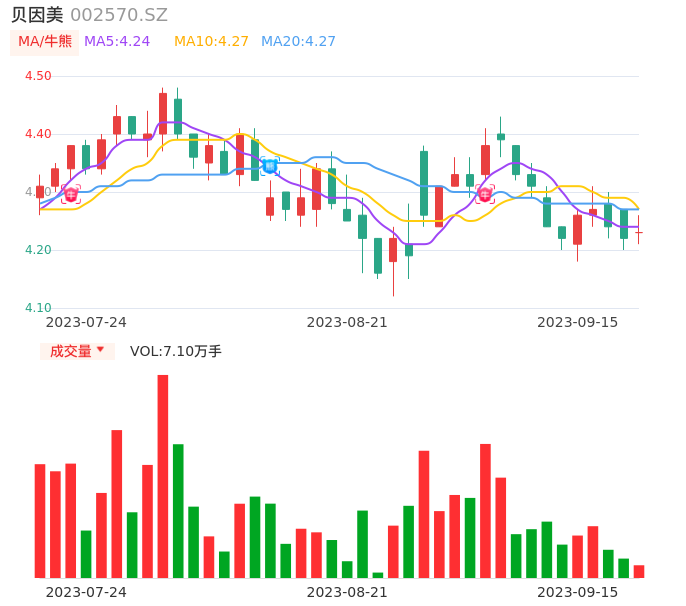Toggle the MA20 moving average line
Screen dimensions: 686x606
298,42
